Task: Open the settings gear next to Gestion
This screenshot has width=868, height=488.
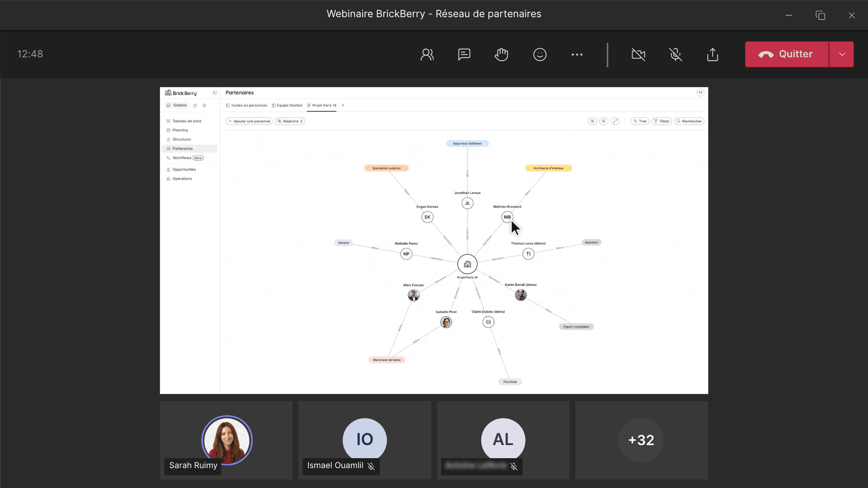Action: pyautogui.click(x=204, y=105)
